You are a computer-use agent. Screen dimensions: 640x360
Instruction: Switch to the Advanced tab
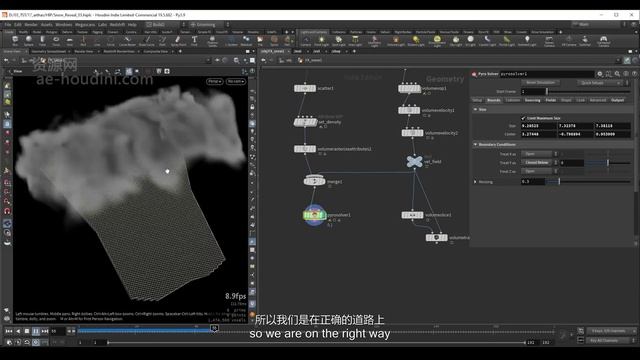(598, 100)
